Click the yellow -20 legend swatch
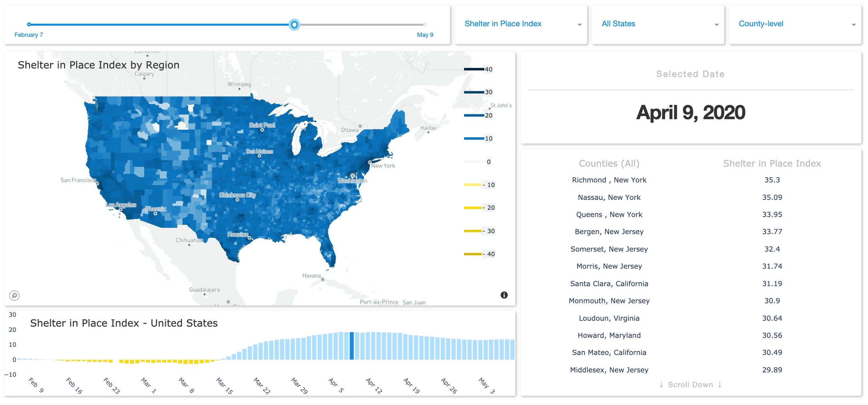 pos(473,207)
